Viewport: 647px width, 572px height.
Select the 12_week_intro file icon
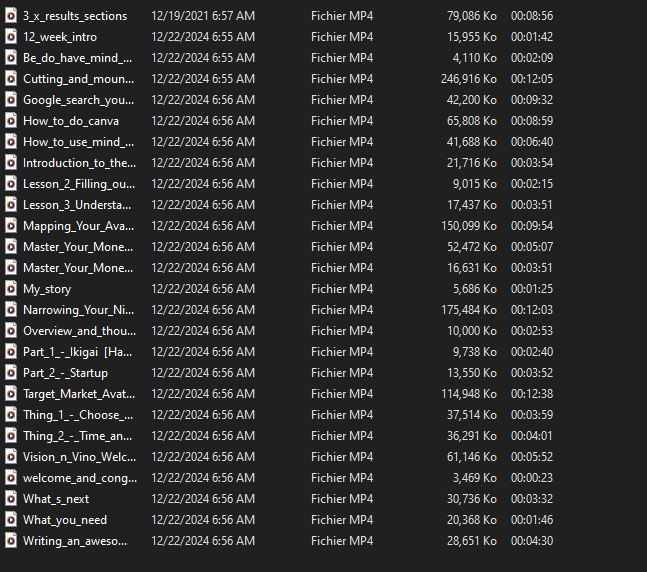click(x=10, y=37)
